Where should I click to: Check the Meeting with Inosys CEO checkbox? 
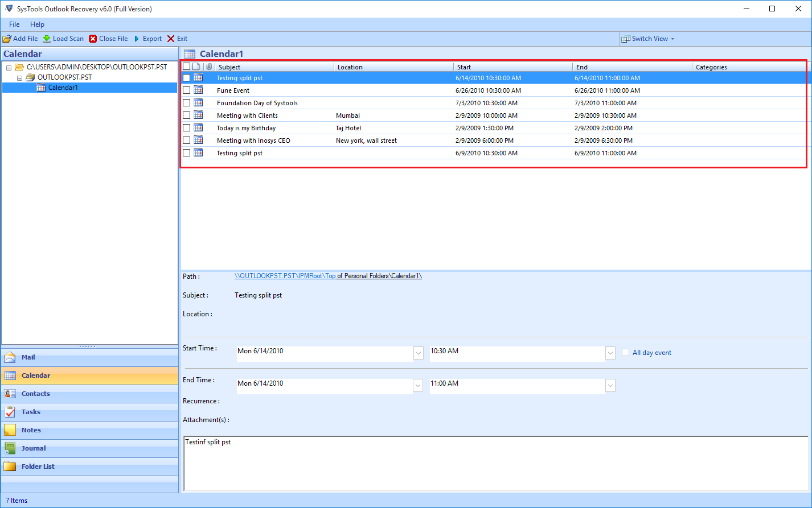[x=186, y=140]
